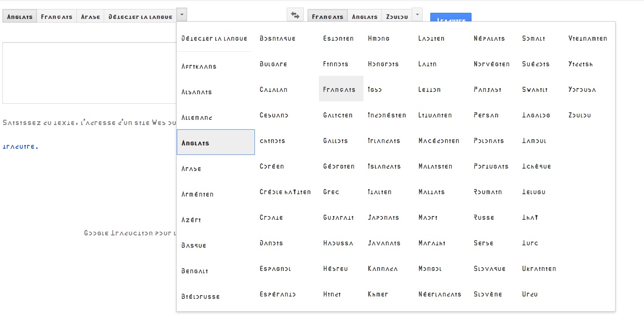Screen dimensions: 644x333
Task: Pick Créole haïtien from the language list
Action: 285,192
